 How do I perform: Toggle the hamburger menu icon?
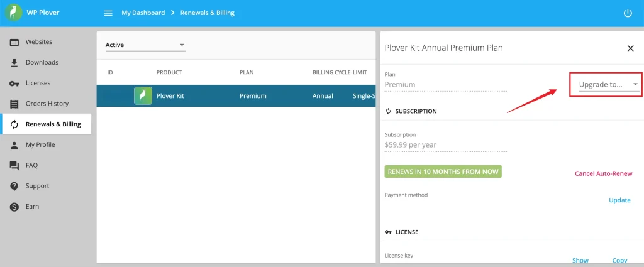point(108,13)
